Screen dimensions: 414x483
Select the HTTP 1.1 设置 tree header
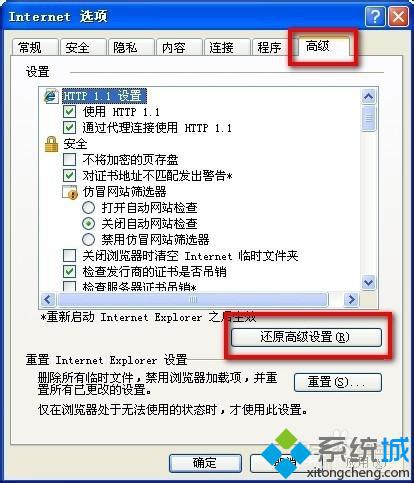click(104, 96)
